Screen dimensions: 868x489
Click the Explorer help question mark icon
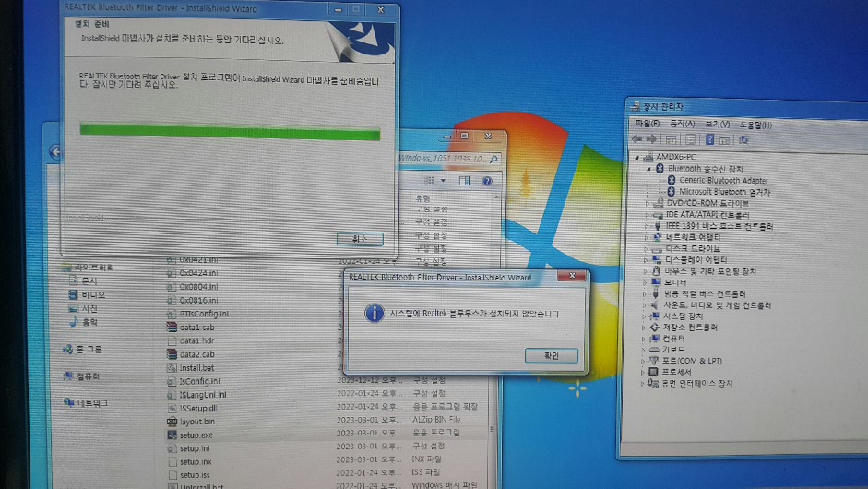(487, 181)
